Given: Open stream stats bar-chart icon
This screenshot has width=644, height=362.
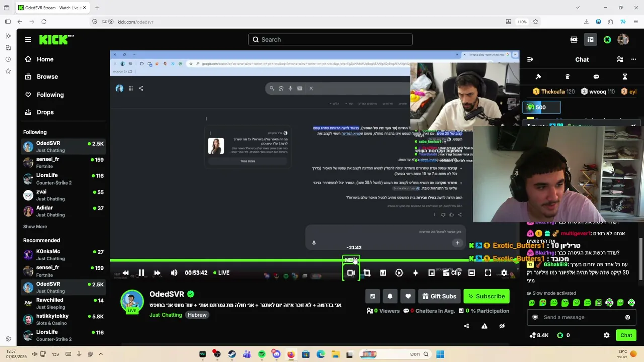Looking at the screenshot, I should point(383,273).
